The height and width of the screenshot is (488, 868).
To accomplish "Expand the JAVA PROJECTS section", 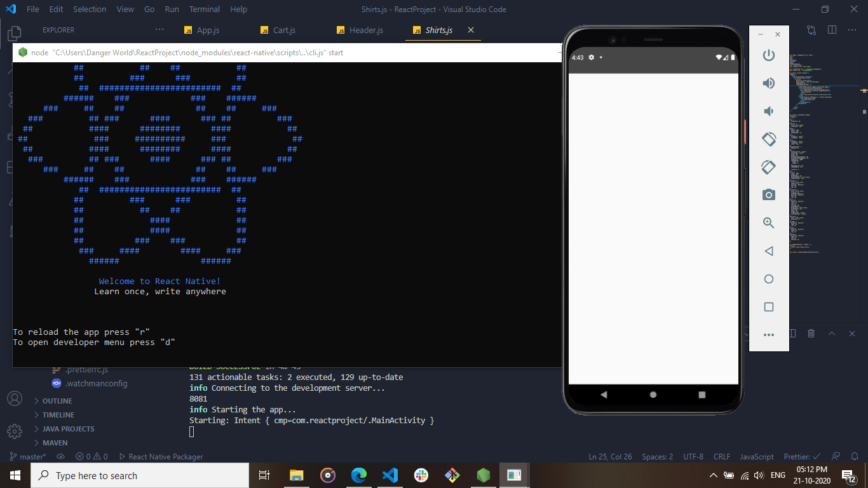I will click(x=68, y=429).
